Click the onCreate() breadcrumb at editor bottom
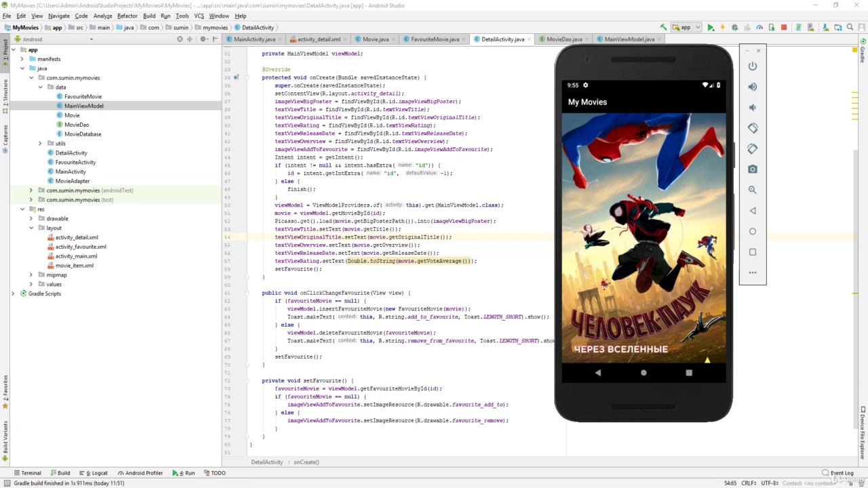The height and width of the screenshot is (488, 868). click(307, 462)
